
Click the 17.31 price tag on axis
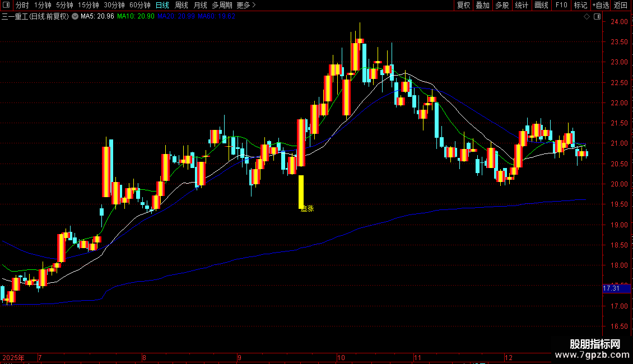(x=616, y=288)
